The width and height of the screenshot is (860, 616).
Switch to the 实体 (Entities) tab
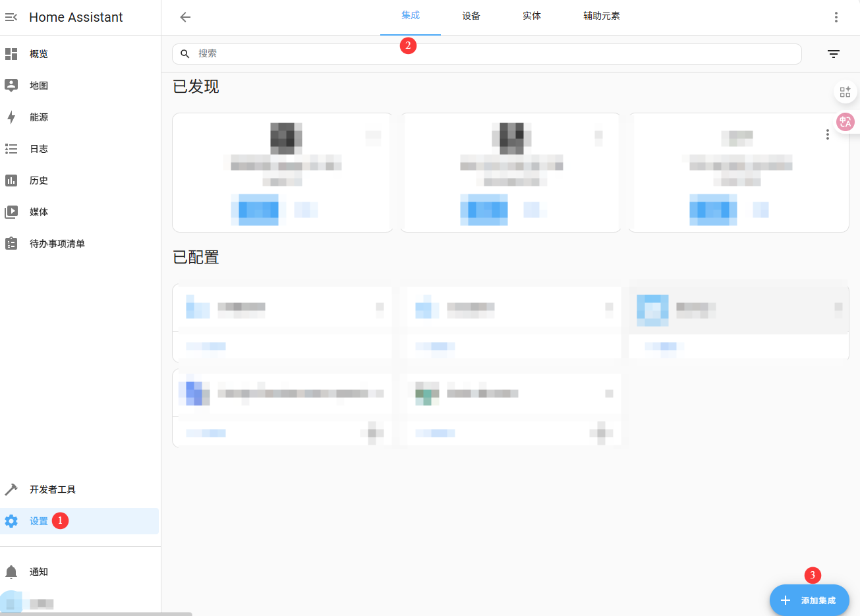pos(531,14)
